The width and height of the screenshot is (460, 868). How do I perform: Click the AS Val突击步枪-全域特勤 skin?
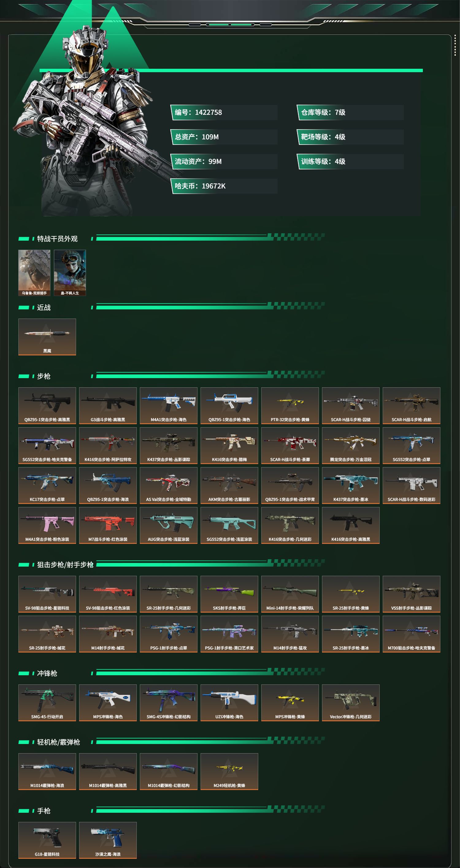(x=169, y=485)
